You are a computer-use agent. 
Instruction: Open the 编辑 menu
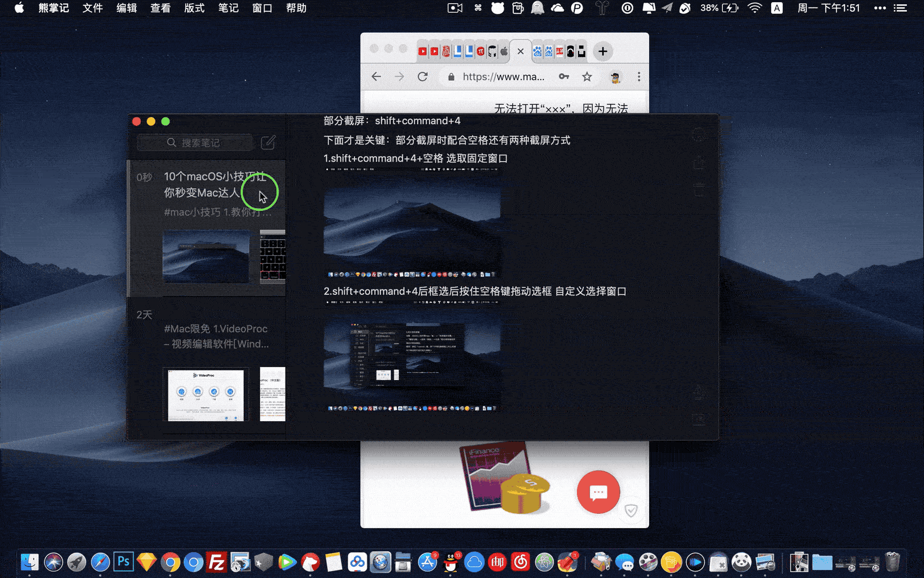127,8
